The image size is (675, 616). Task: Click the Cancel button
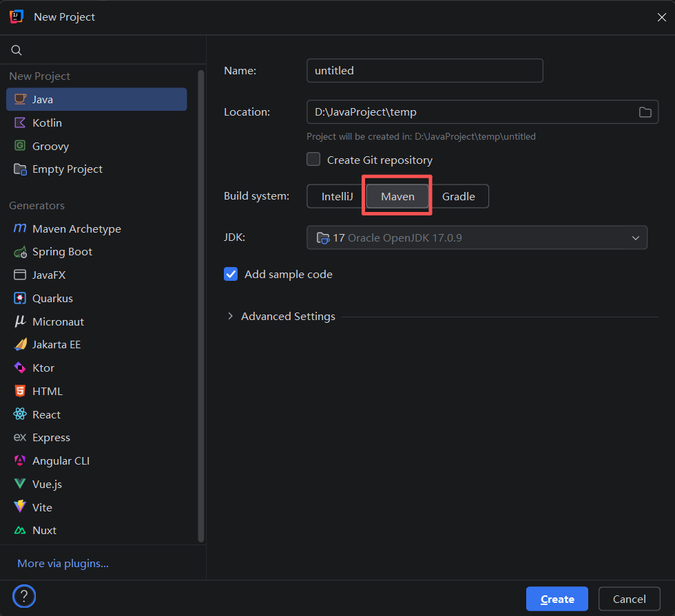[x=629, y=599]
